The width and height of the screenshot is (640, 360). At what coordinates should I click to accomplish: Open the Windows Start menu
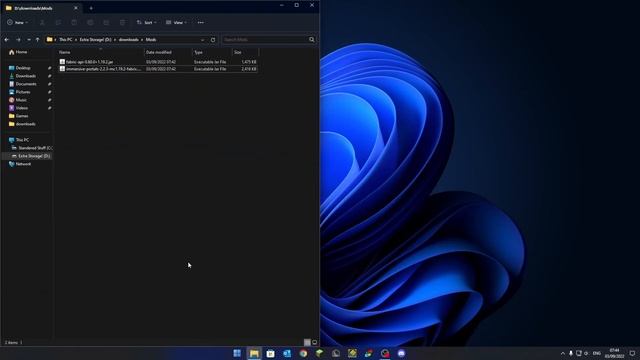tap(237, 353)
